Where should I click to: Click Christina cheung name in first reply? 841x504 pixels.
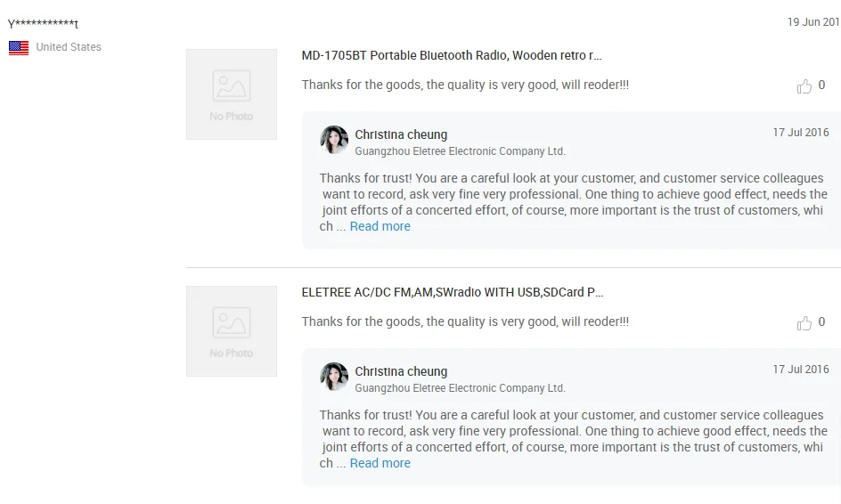click(x=401, y=134)
